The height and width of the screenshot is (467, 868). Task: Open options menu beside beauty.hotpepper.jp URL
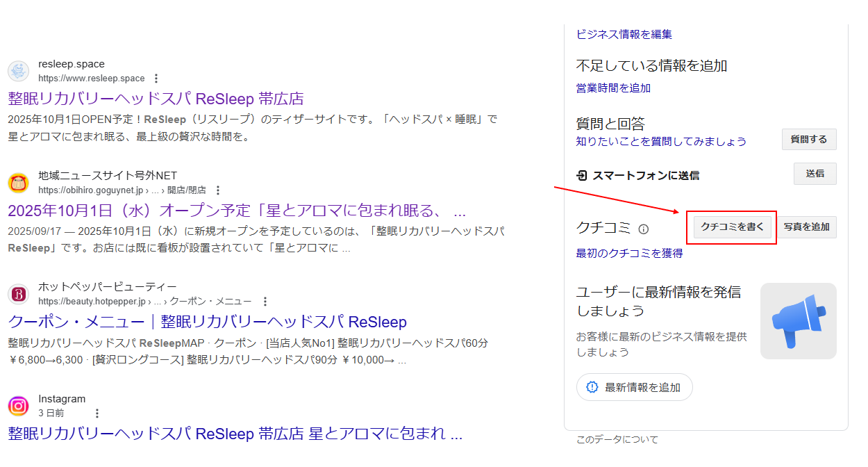(265, 302)
